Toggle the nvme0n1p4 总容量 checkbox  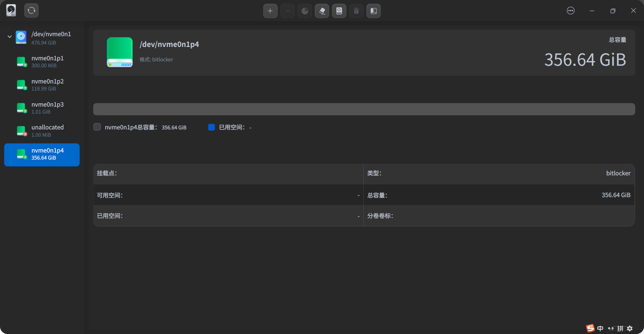[x=97, y=127]
